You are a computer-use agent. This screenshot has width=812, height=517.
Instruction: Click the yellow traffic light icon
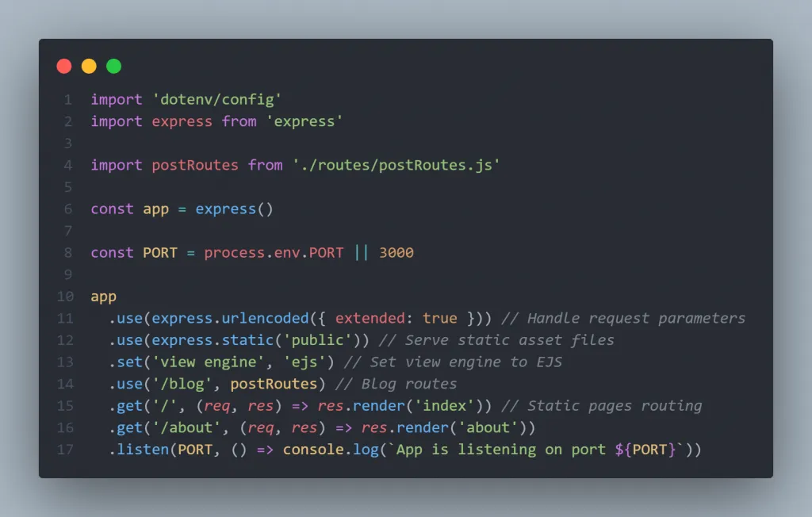[89, 66]
